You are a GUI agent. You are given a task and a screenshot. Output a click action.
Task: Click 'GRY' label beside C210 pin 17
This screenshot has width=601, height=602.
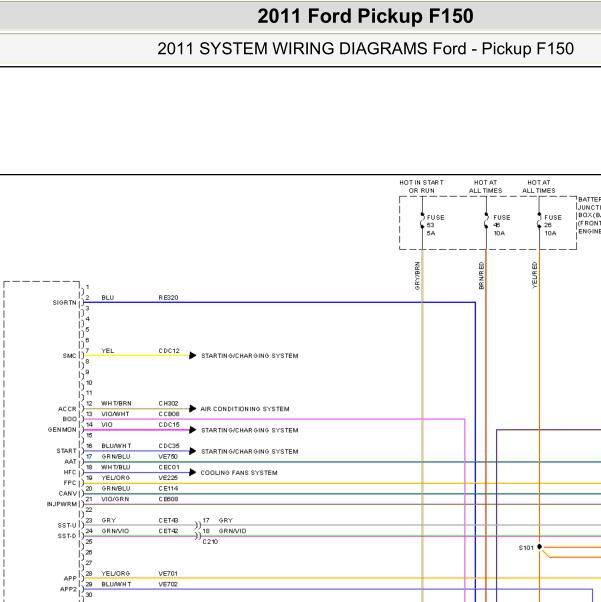tap(226, 520)
